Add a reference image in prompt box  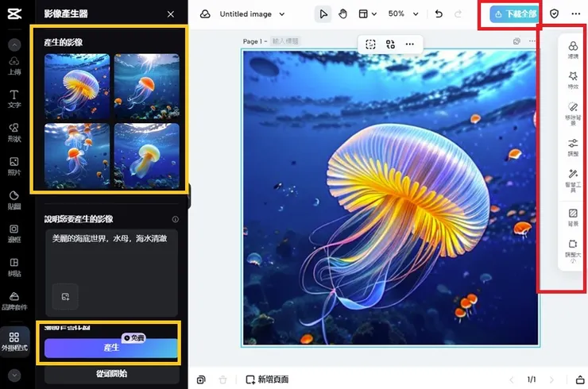pos(65,297)
